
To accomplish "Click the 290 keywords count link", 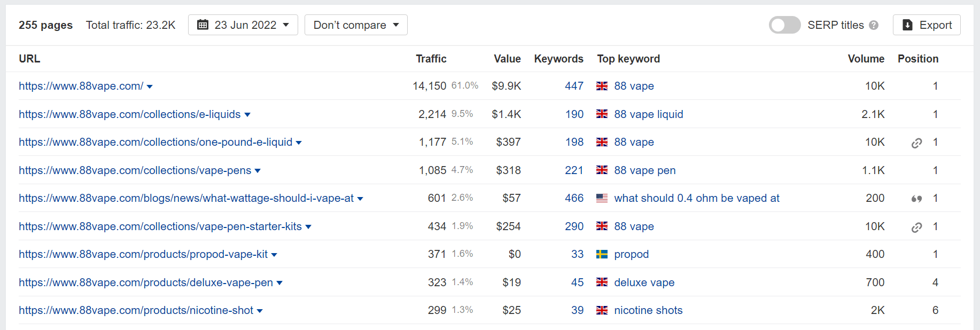I will (x=574, y=226).
